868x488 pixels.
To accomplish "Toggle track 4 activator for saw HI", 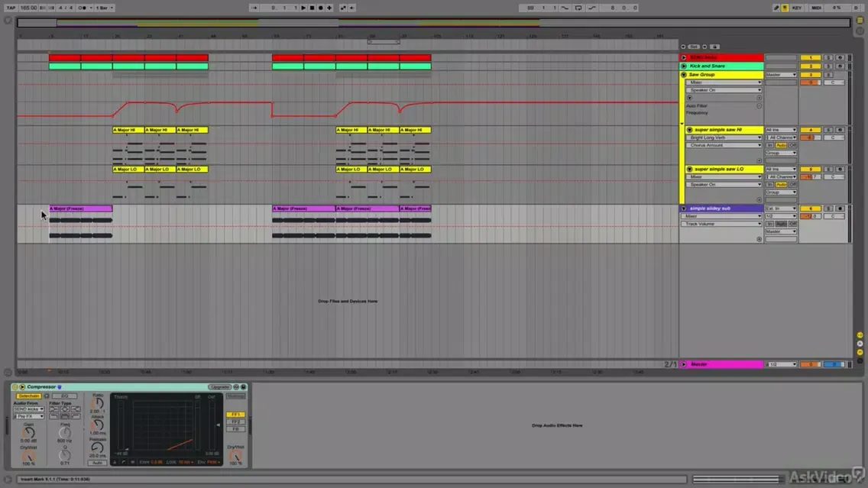I will tap(811, 130).
